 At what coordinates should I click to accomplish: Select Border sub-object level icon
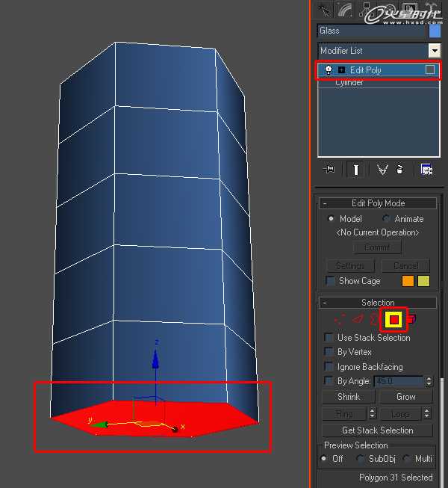[374, 320]
